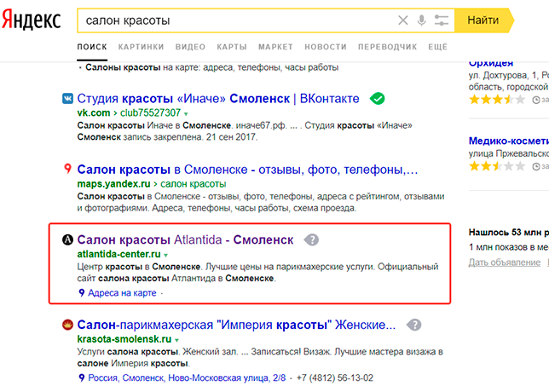The height and width of the screenshot is (392, 549).
Task: Click the pin icon beside Адреса на карте
Action: [82, 293]
